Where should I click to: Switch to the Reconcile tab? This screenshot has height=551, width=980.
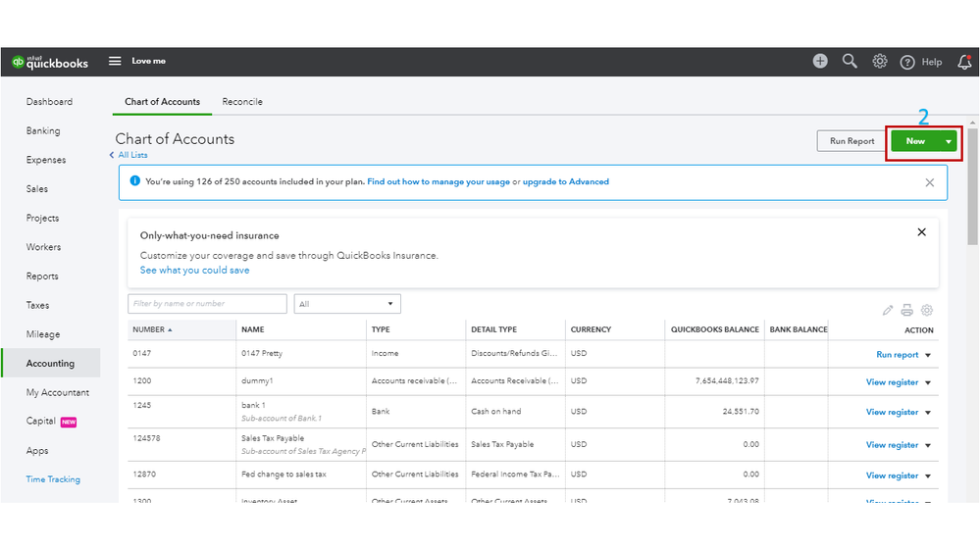tap(242, 102)
